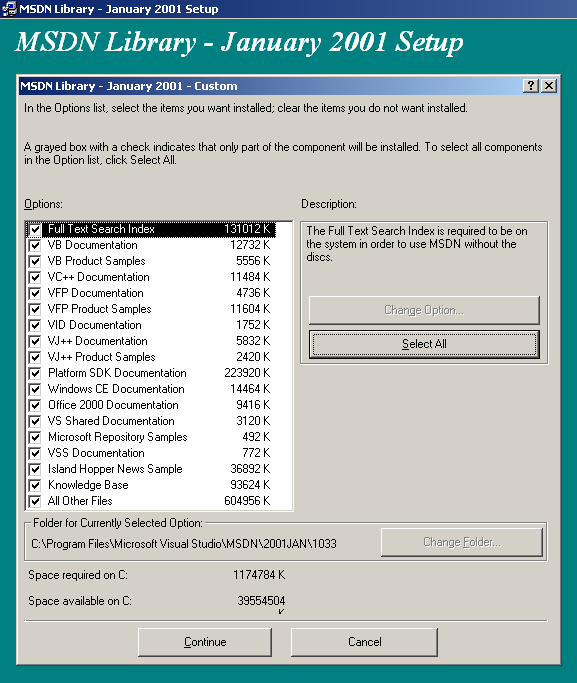Select the Full Text Search Index row
The image size is (577, 683).
click(150, 229)
